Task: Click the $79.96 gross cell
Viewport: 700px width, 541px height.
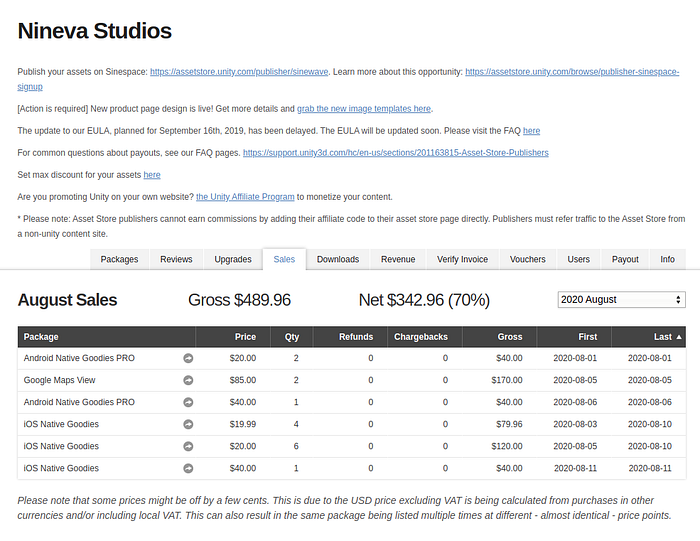Action: tap(509, 424)
